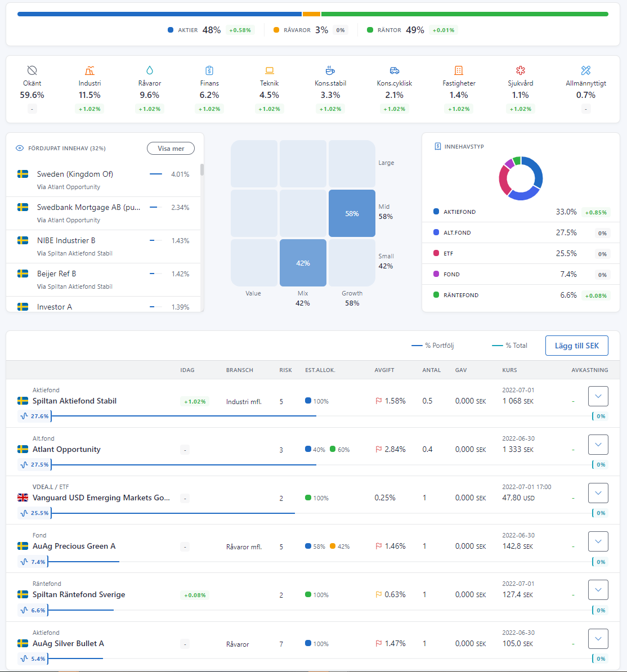Expand the Spiltan Aktiefond Stabil row
The width and height of the screenshot is (627, 672).
tap(598, 396)
